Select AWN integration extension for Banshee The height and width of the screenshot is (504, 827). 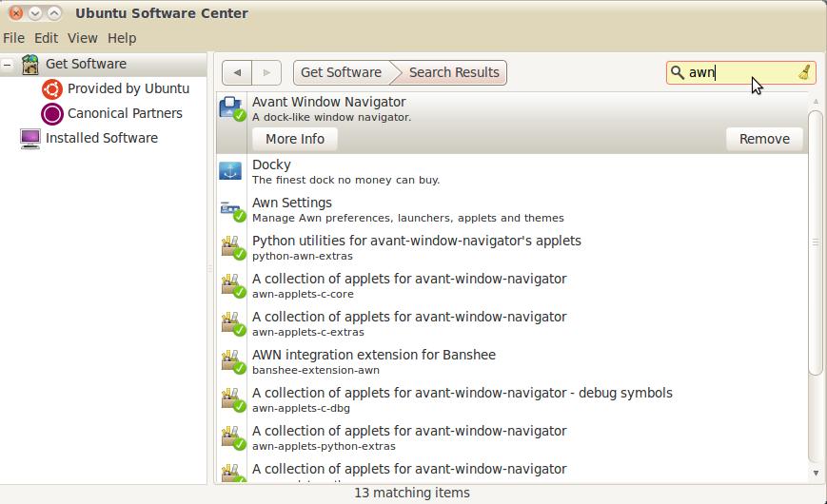click(512, 361)
